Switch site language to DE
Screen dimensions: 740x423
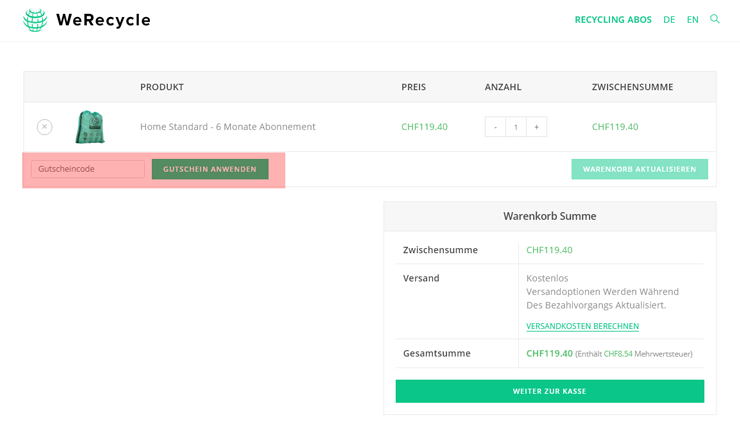coord(669,20)
